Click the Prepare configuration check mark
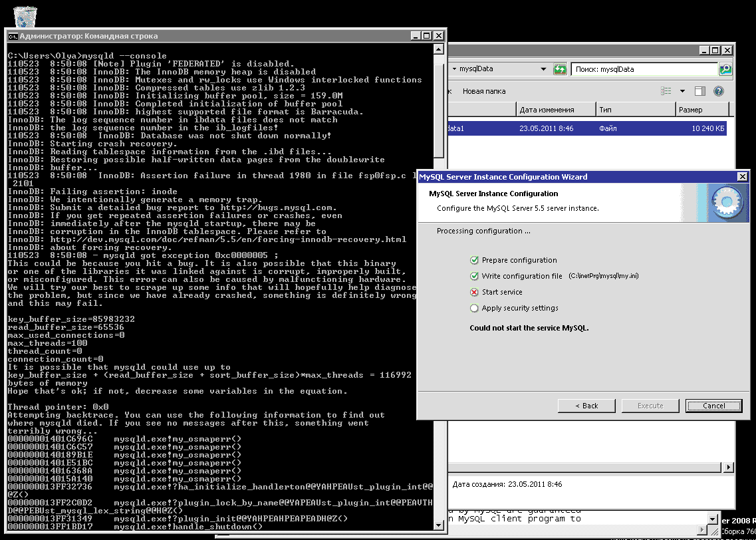Viewport: 756px width, 540px height. pyautogui.click(x=474, y=260)
